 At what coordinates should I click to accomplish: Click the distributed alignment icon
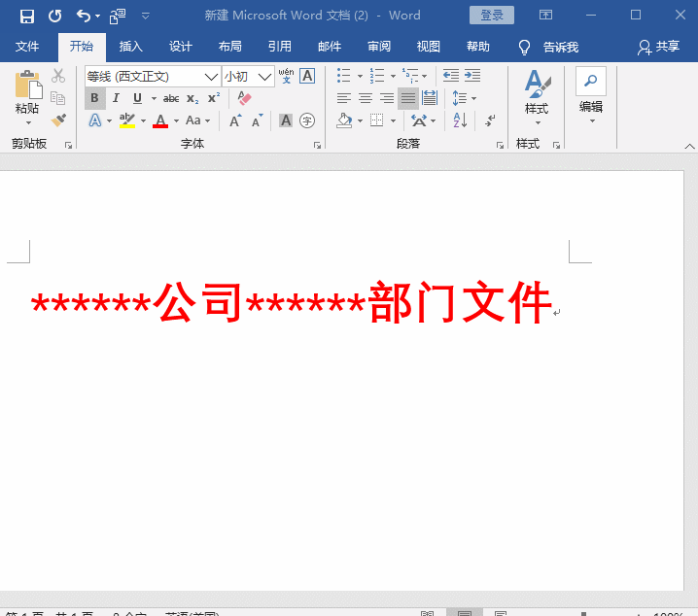(430, 98)
